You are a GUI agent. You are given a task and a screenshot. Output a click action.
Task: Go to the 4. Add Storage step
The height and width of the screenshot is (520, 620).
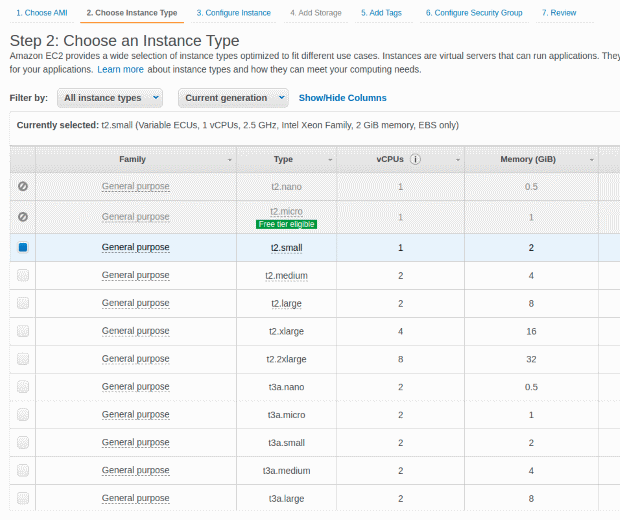pos(316,13)
